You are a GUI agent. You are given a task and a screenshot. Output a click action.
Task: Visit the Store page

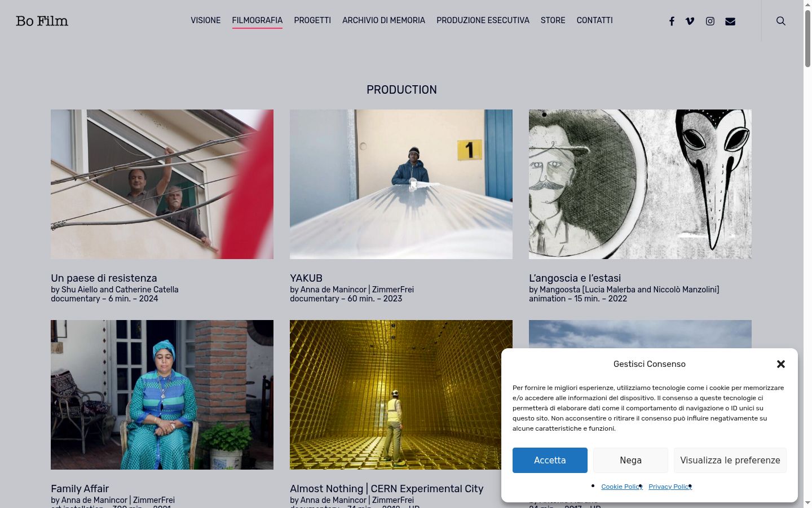553,20
